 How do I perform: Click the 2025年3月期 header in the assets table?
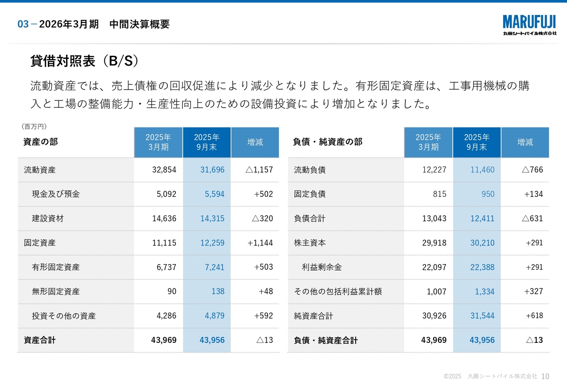(x=158, y=142)
